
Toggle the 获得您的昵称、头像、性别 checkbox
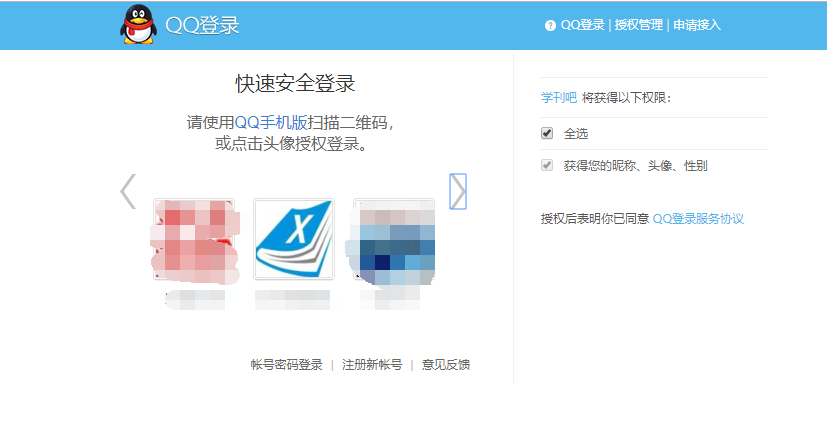click(x=547, y=165)
